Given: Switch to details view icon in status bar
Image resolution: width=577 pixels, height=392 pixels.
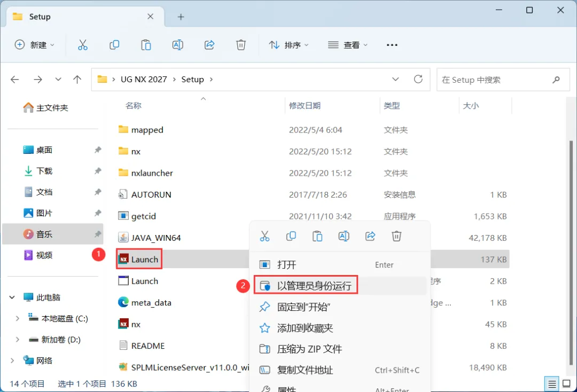Looking at the screenshot, I should click(552, 385).
